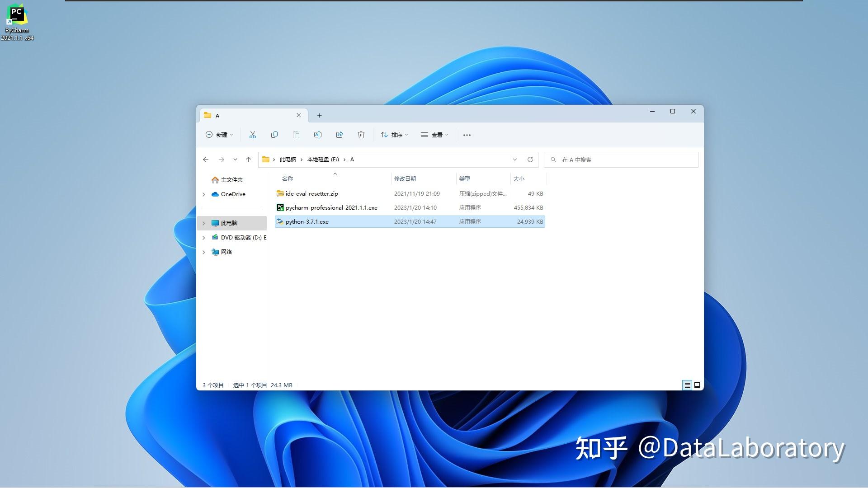Sort by 修改日期 column header
The height and width of the screenshot is (488, 868).
click(x=405, y=179)
